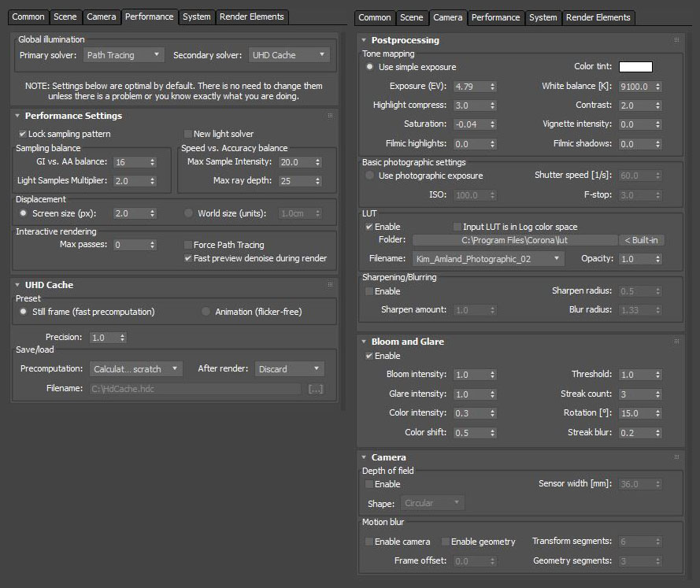This screenshot has width=700, height=588.
Task: Click the Max Sample Intensity field
Action: click(296, 162)
